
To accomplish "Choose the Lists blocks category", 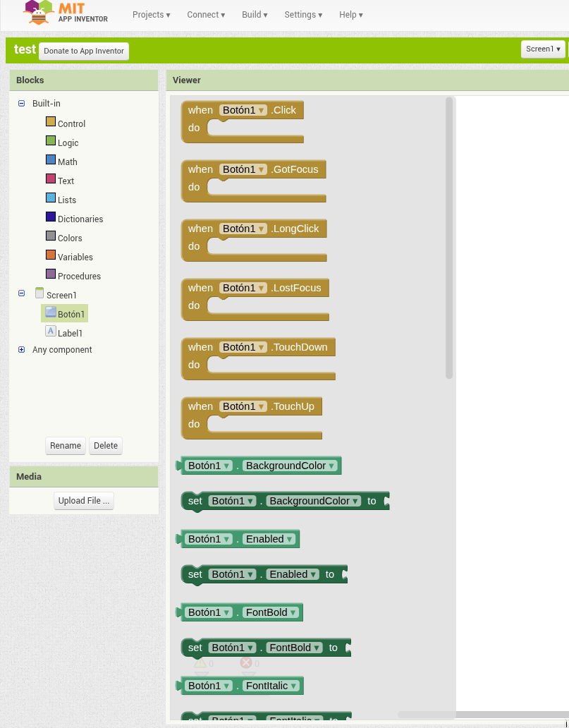I will pyautogui.click(x=67, y=200).
